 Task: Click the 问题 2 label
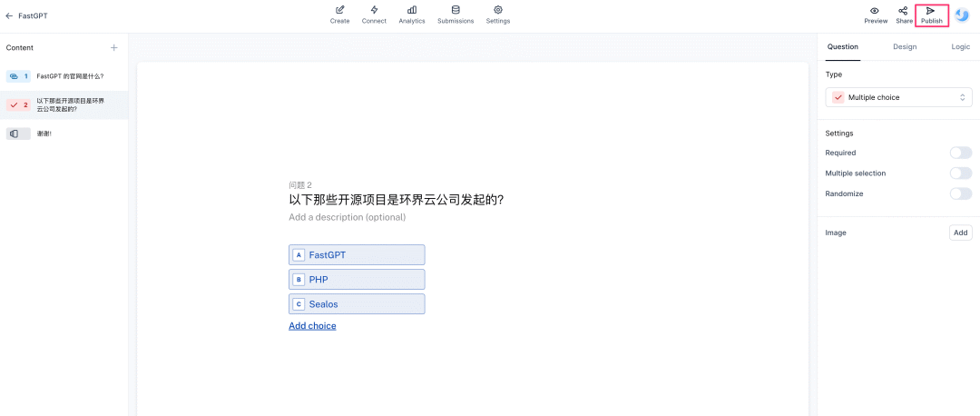tap(300, 185)
